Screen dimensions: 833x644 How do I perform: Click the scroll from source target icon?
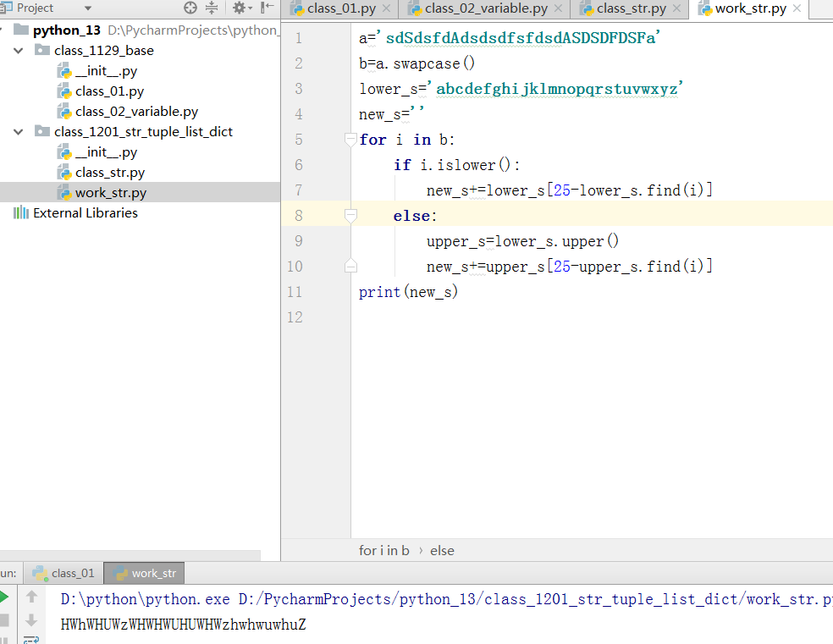point(190,8)
